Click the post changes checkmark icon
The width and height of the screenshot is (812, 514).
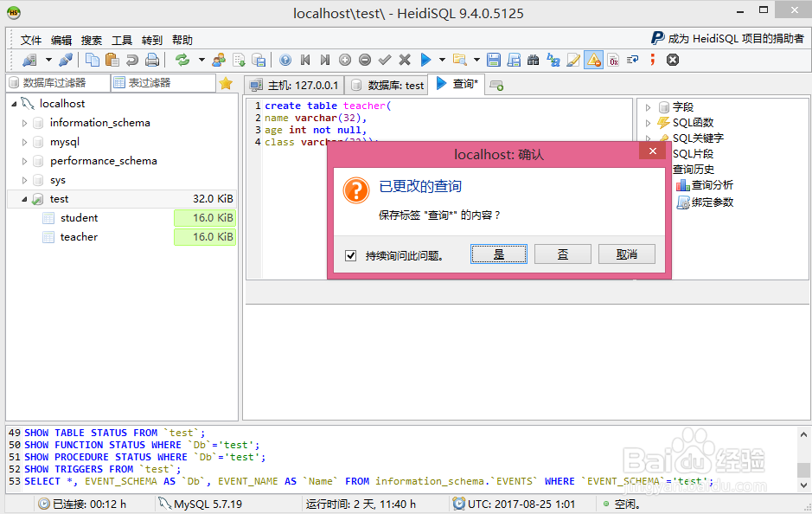pyautogui.click(x=384, y=60)
